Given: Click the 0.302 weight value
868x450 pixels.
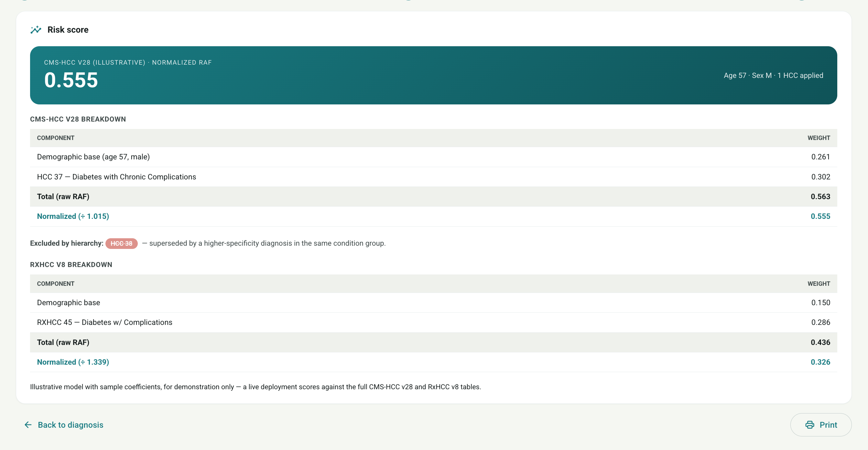Looking at the screenshot, I should (x=820, y=177).
